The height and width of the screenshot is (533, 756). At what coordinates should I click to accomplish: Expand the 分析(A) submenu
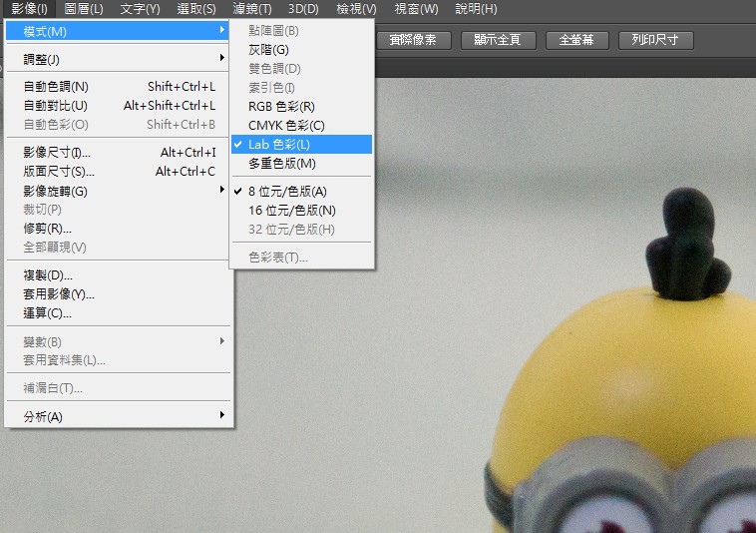click(117, 416)
